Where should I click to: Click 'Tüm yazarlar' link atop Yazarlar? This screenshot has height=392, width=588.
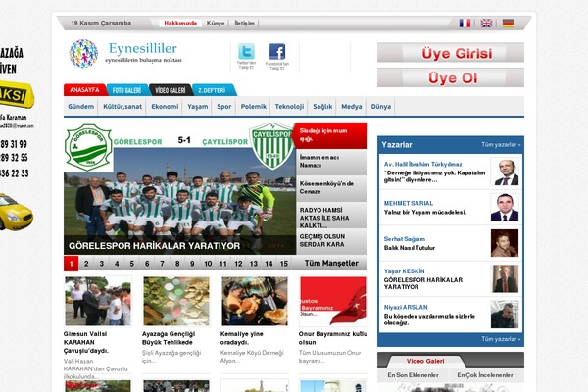501,144
